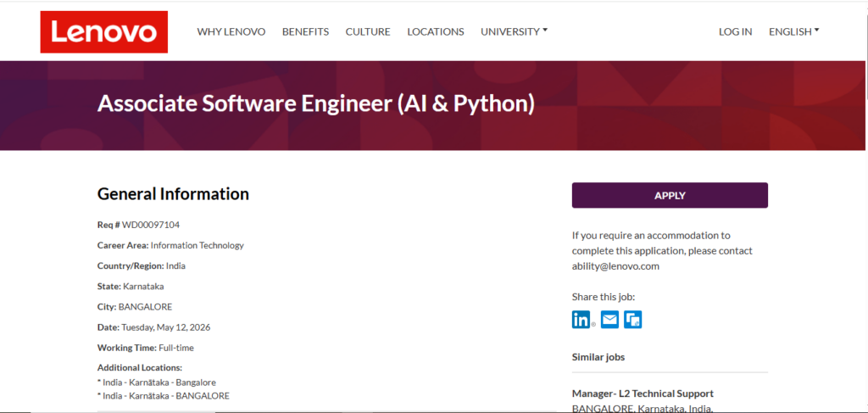Share this job by email icon
The height and width of the screenshot is (413, 868).
609,320
